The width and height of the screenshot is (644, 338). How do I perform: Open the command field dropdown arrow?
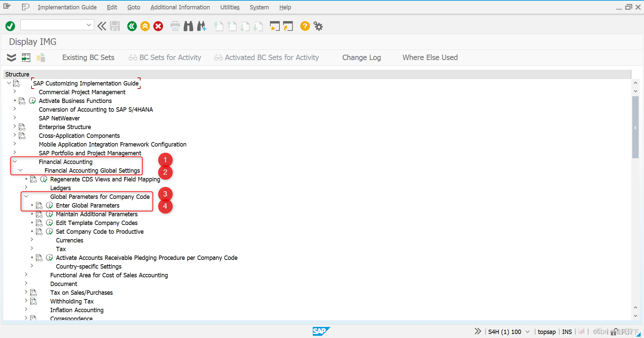[89, 25]
